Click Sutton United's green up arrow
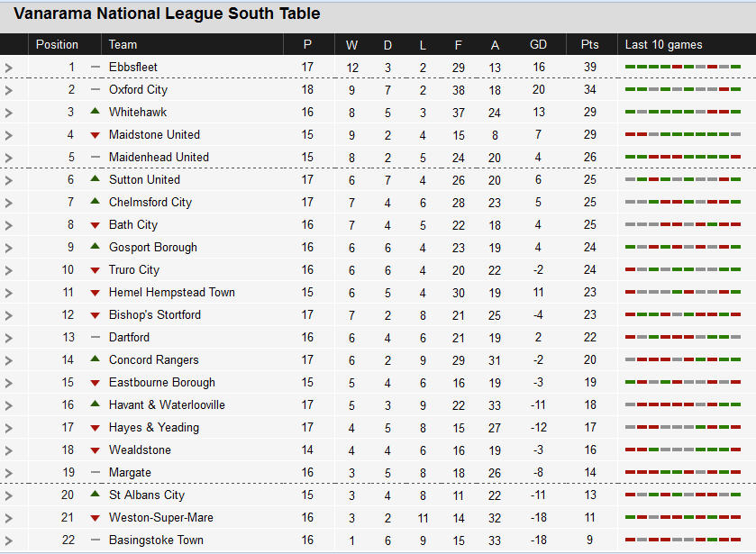This screenshot has width=756, height=554. tap(95, 179)
